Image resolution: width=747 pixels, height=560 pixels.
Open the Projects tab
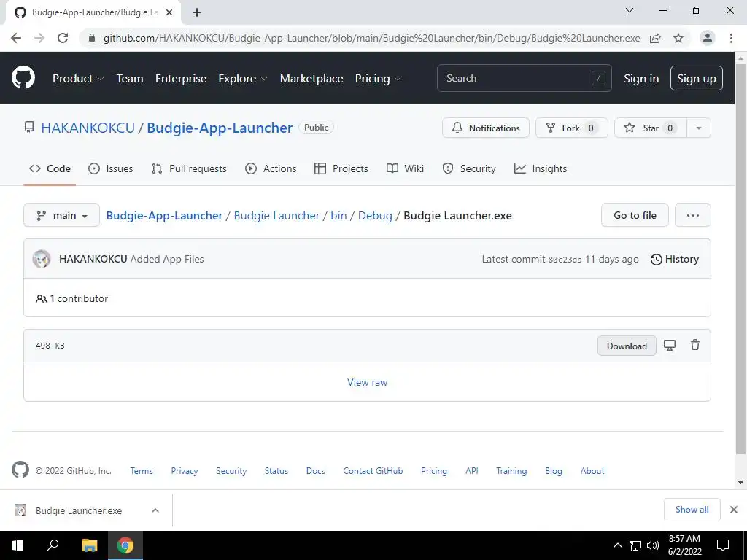click(341, 168)
